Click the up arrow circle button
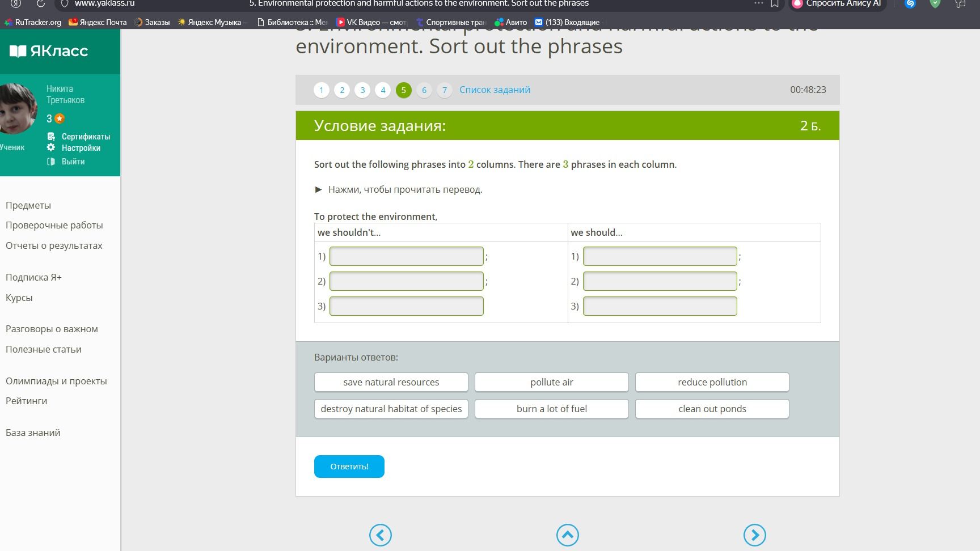The image size is (980, 551). (x=568, y=535)
